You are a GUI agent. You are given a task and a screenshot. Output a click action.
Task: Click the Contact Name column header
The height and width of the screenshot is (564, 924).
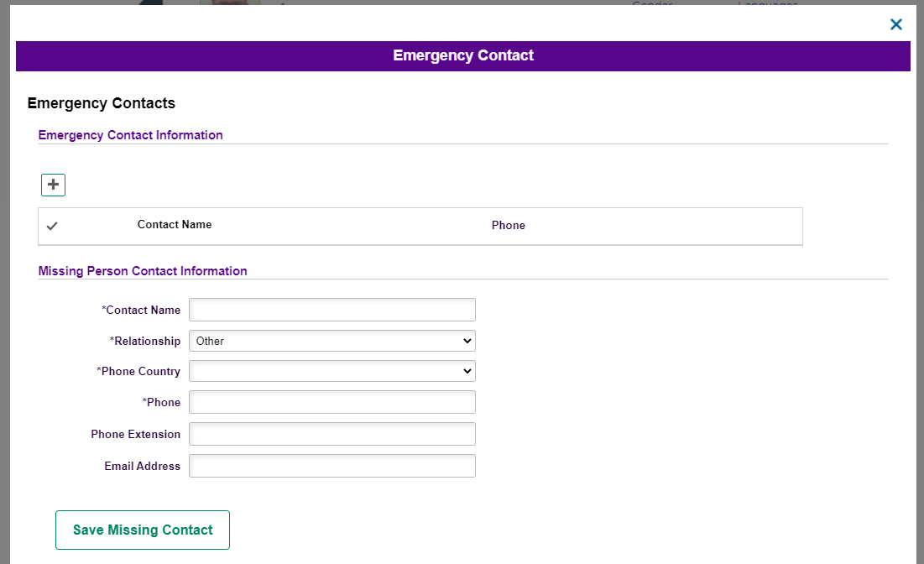coord(175,225)
